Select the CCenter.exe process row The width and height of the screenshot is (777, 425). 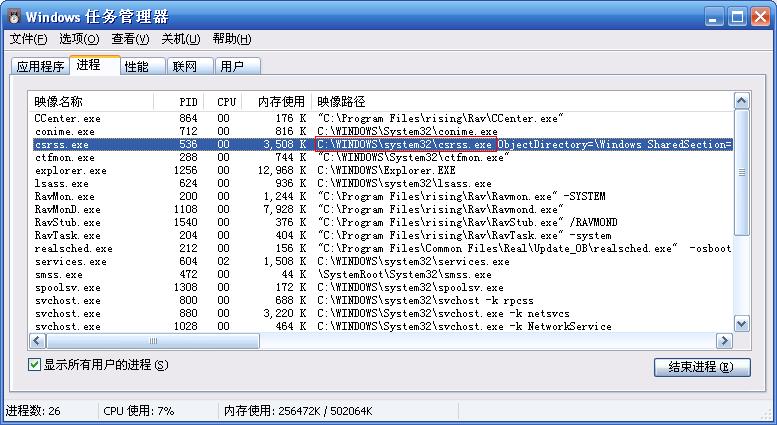click(x=381, y=118)
